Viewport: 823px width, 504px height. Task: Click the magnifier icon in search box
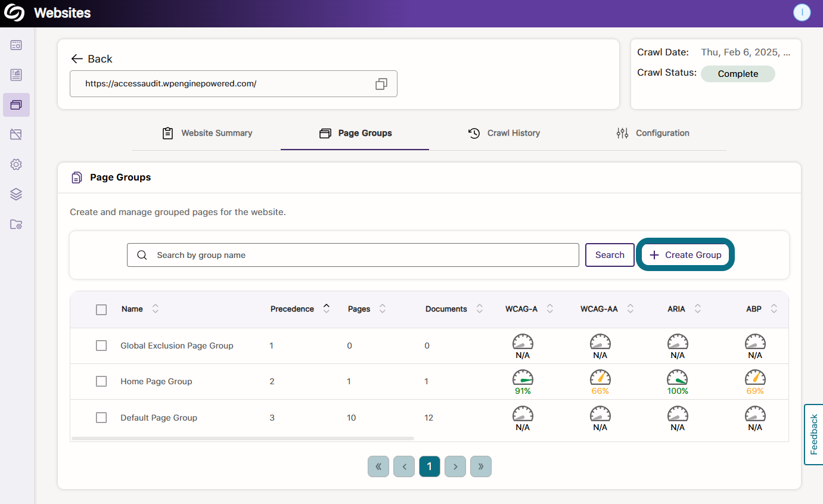[142, 255]
